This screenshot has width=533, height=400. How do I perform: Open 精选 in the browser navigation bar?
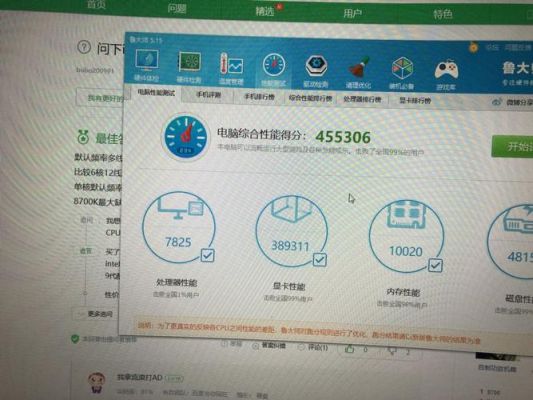(x=265, y=11)
